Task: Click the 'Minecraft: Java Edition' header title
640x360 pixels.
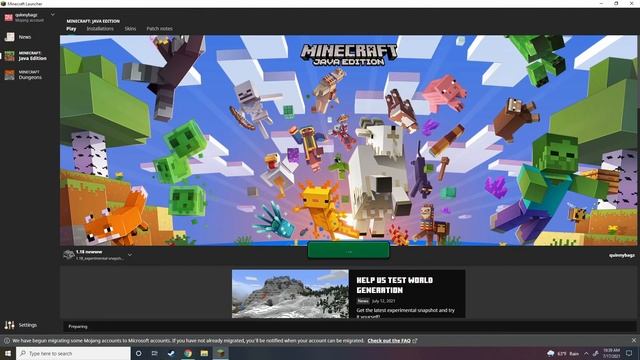Action: click(x=93, y=21)
